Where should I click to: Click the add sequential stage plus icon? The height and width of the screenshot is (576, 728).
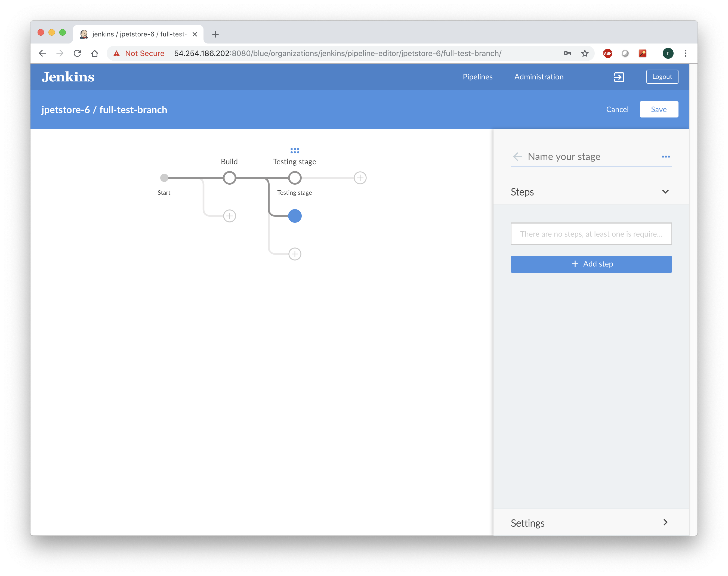coord(360,177)
